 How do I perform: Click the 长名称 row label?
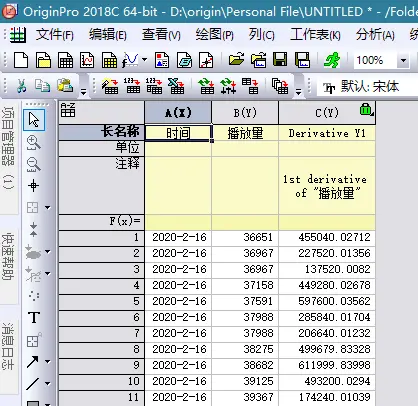[x=102, y=132]
